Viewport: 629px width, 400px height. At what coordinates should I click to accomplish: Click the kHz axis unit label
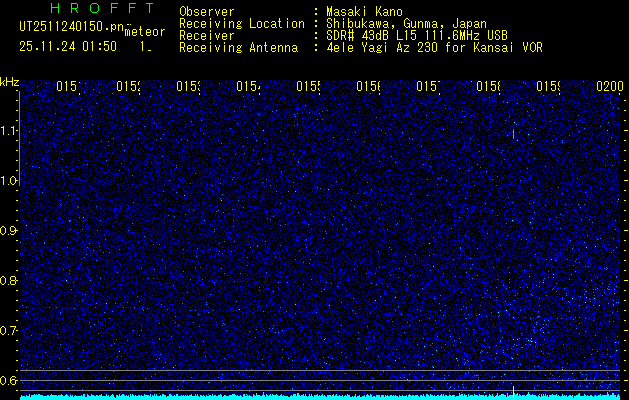(x=9, y=82)
